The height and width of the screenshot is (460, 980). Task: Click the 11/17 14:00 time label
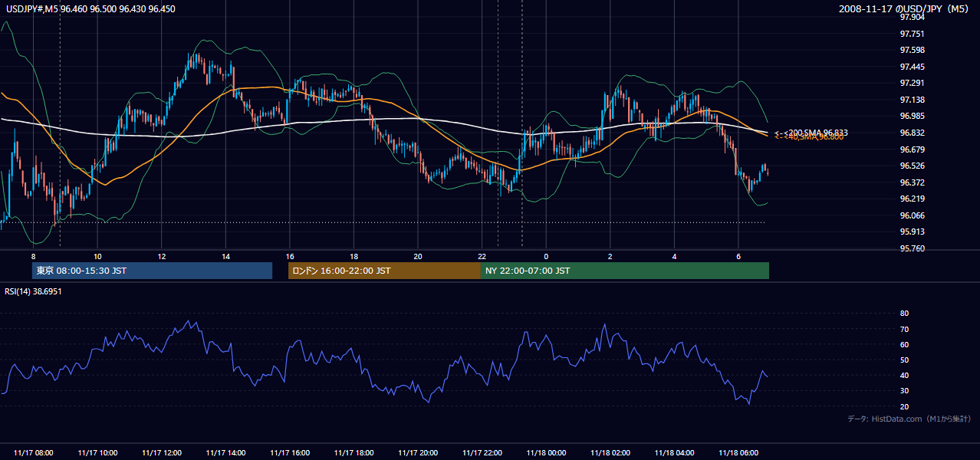tap(225, 452)
